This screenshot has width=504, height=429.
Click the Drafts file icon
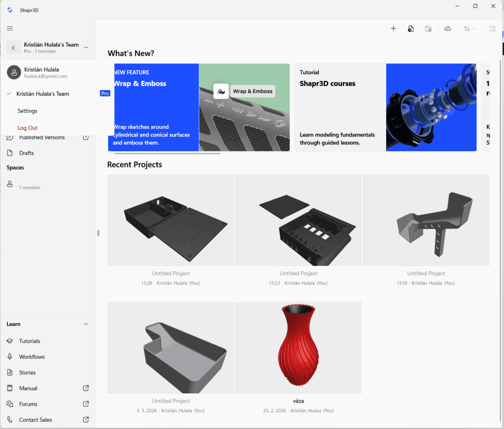pyautogui.click(x=10, y=153)
